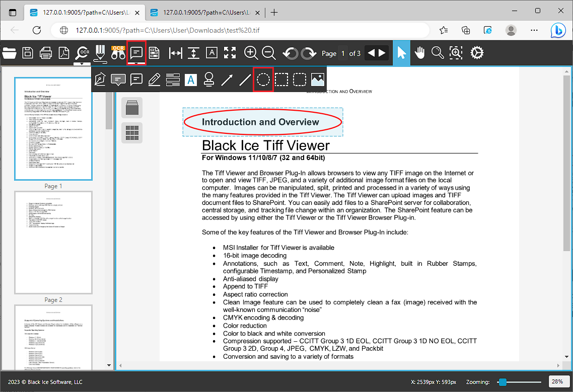573x392 pixels.
Task: Fit the page to width
Action: click(x=175, y=53)
